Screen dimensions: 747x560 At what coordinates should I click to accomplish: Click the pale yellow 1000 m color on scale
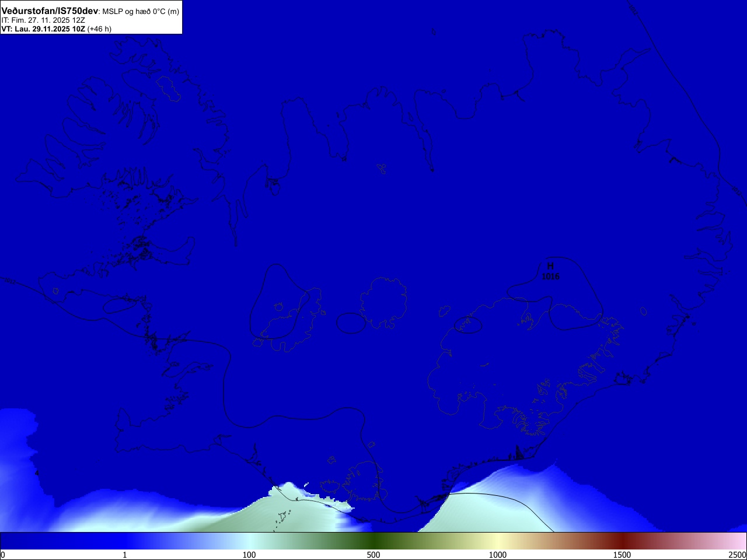[x=498, y=541]
